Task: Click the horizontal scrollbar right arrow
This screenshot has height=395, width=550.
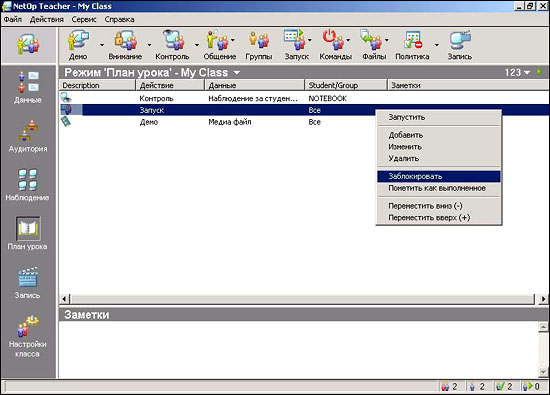Action: (x=543, y=299)
